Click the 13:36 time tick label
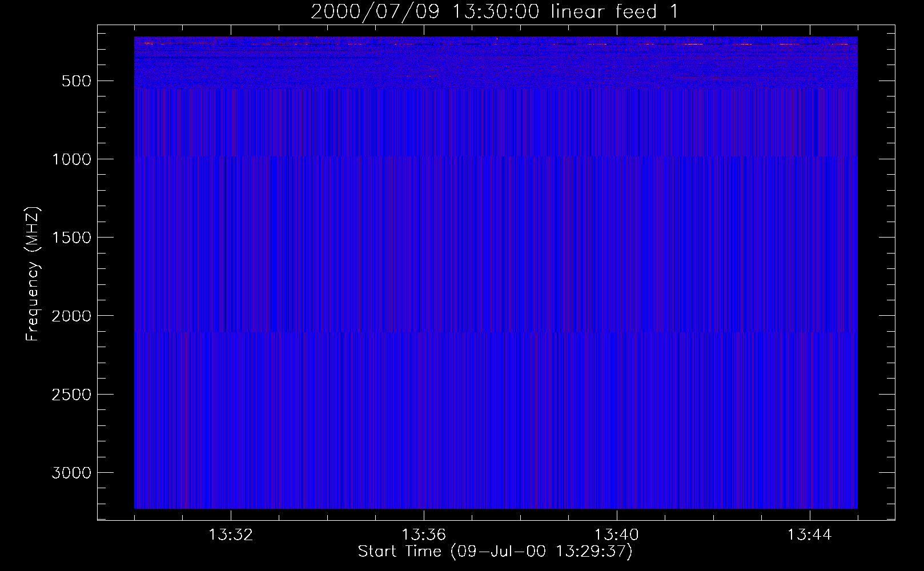The image size is (924, 571). click(424, 535)
